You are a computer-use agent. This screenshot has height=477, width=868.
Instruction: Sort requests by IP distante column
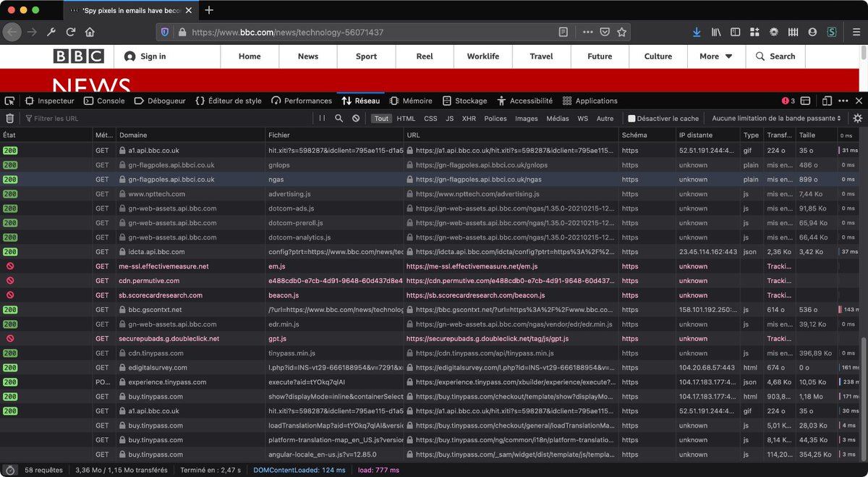(x=708, y=135)
